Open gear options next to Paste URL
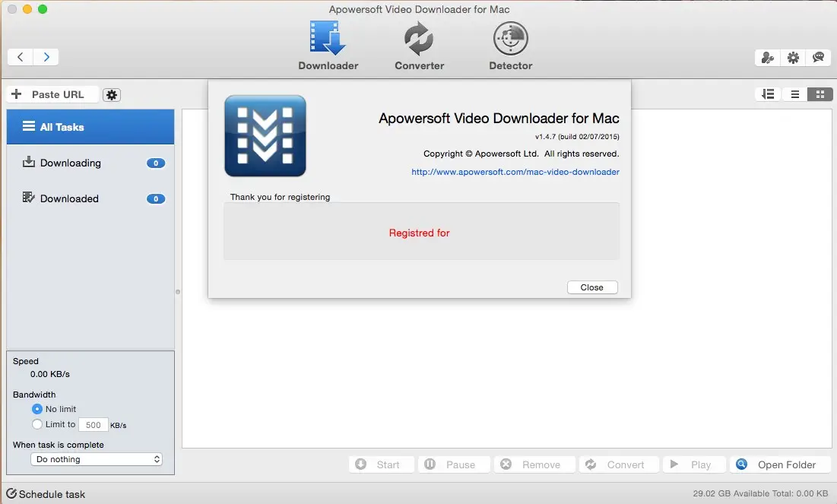The image size is (837, 504). point(112,95)
